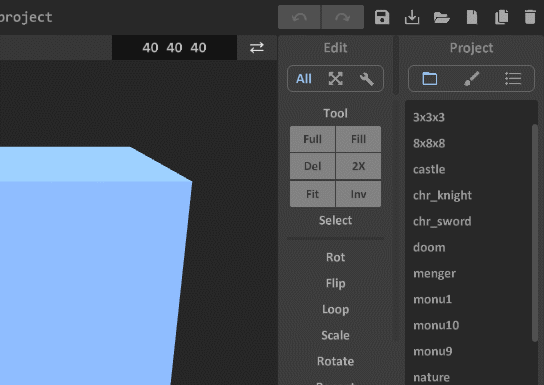The height and width of the screenshot is (385, 544).
Task: Click the Del tool button
Action: tap(313, 166)
